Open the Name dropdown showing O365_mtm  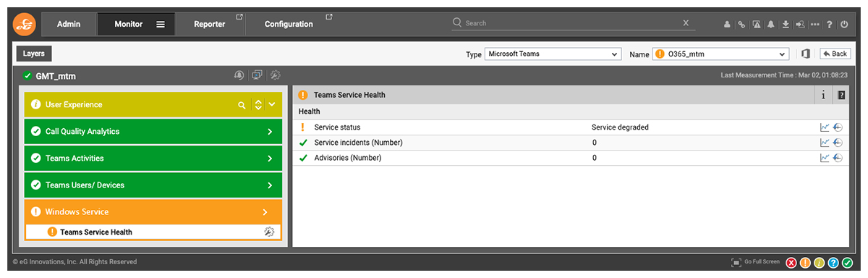[720, 54]
